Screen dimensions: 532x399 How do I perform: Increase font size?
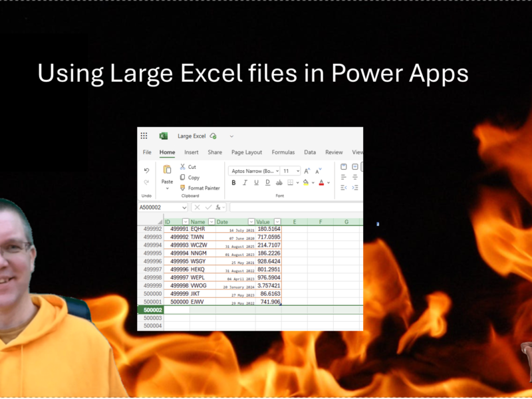tap(307, 171)
